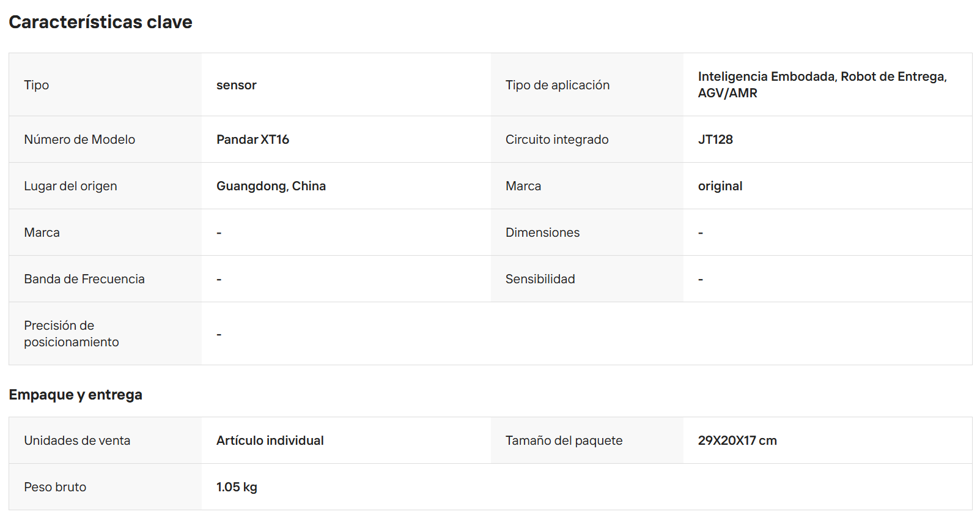Click the '29X20X17 cm' package size value
Viewport: 980px width, 517px height.
(x=737, y=441)
